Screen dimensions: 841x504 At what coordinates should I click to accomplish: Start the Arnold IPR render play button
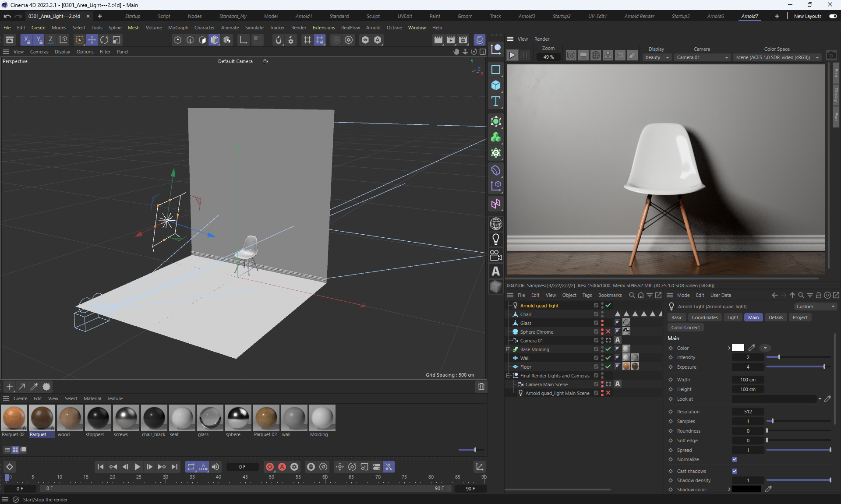coord(512,56)
